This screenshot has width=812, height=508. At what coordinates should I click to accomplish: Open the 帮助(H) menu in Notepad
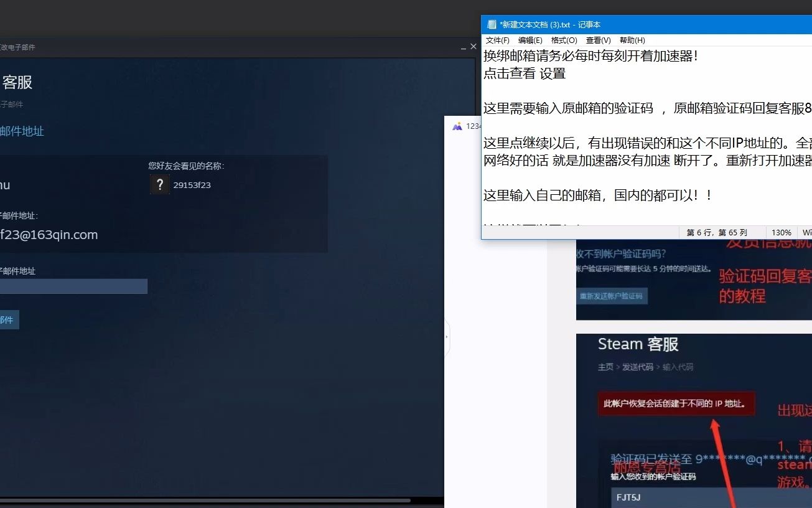(632, 40)
